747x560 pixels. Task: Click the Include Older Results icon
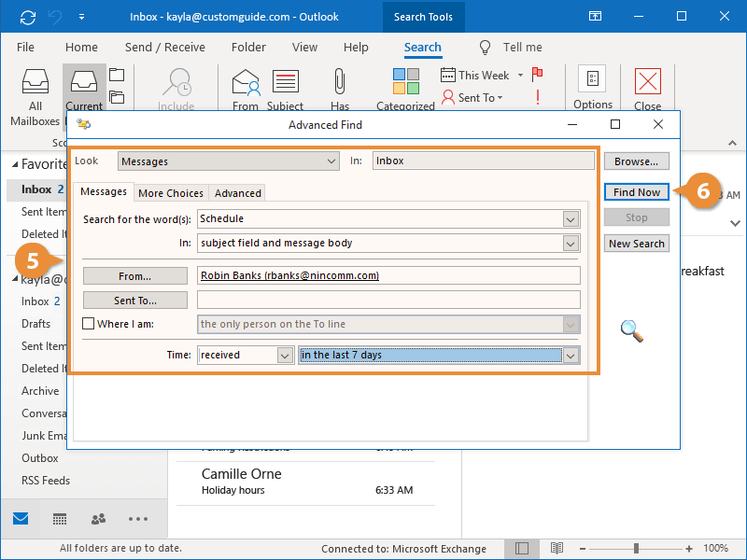click(176, 82)
